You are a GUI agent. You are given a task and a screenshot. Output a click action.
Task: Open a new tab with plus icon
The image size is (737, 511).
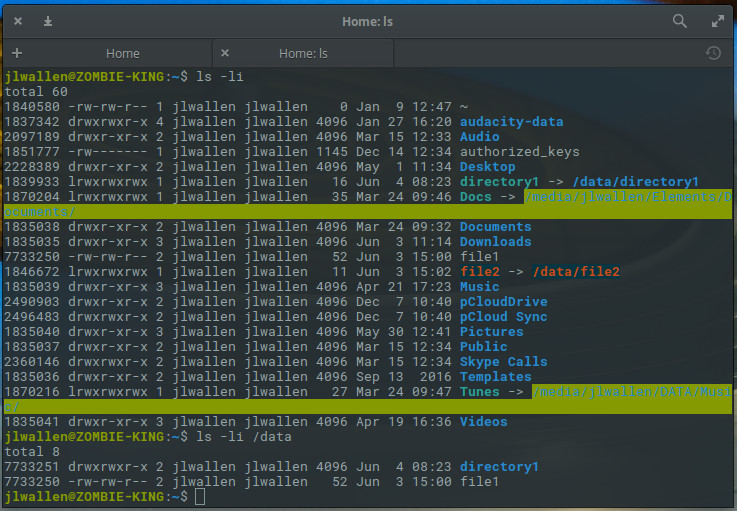[x=17, y=53]
